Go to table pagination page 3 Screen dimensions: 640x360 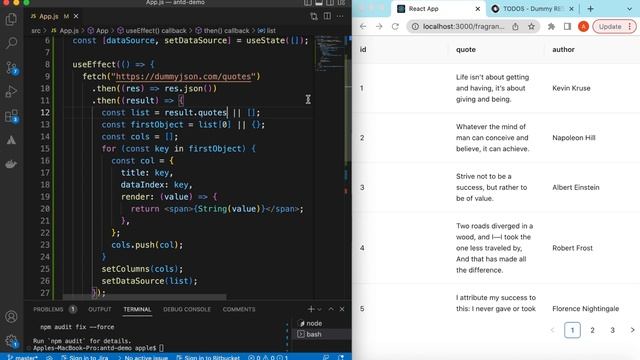point(612,330)
